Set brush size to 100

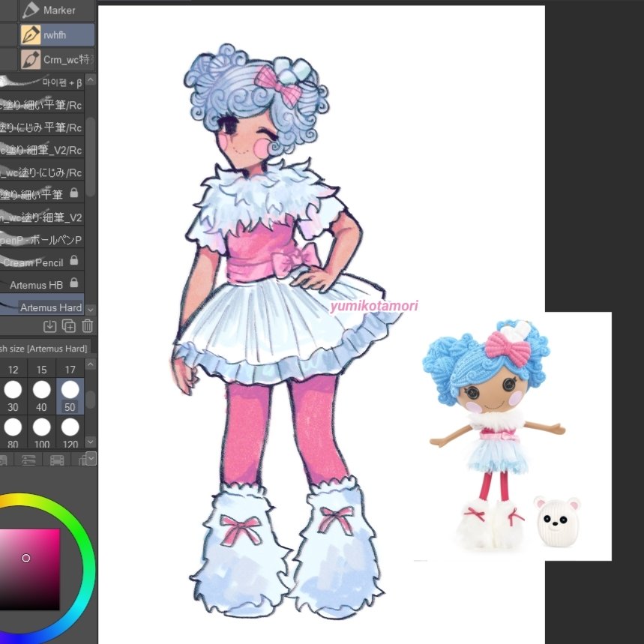coord(41,433)
